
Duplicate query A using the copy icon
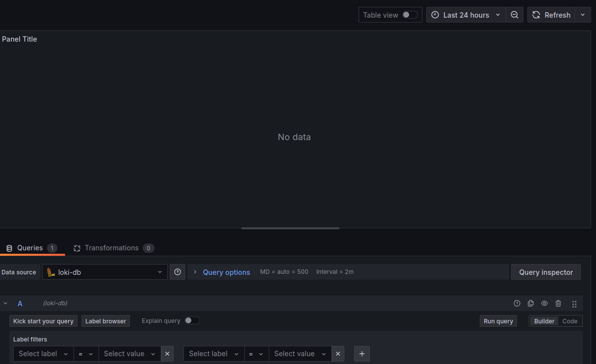[530, 303]
